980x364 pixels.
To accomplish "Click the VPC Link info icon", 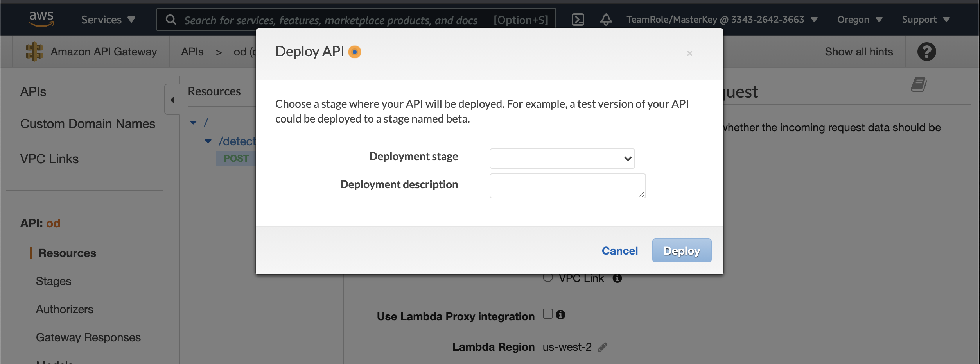I will click(x=617, y=278).
